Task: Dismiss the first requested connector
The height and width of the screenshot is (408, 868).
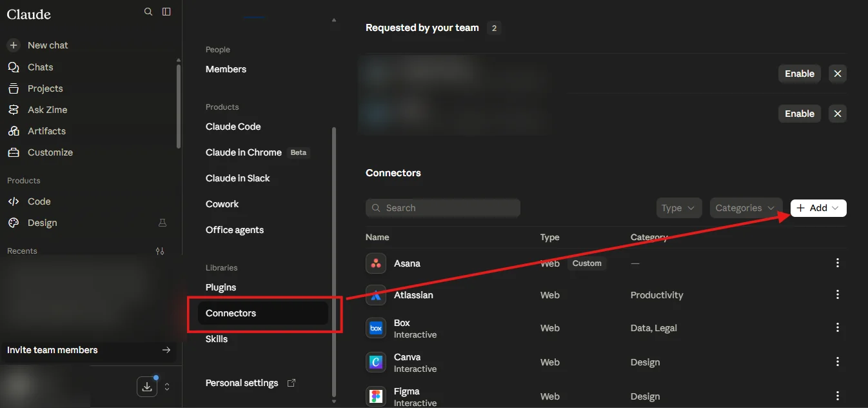Action: point(838,74)
